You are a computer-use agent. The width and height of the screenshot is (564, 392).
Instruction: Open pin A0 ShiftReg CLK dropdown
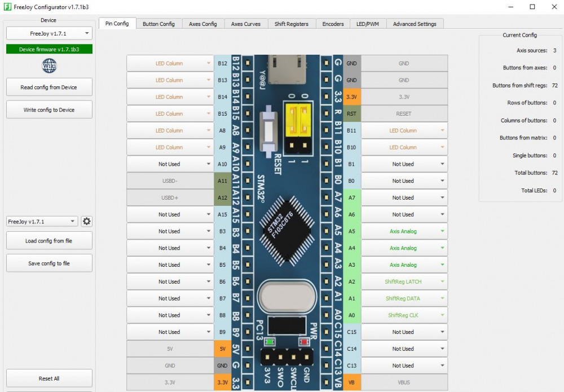pos(404,315)
